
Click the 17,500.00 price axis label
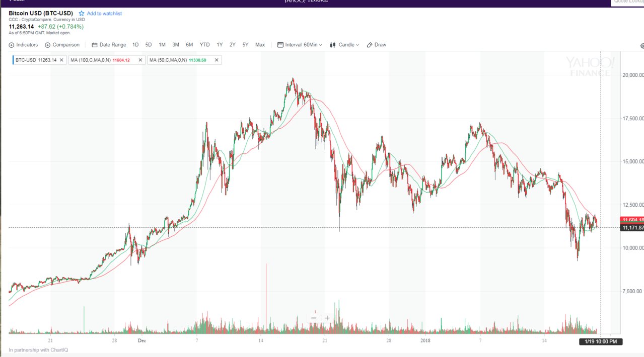(x=633, y=119)
